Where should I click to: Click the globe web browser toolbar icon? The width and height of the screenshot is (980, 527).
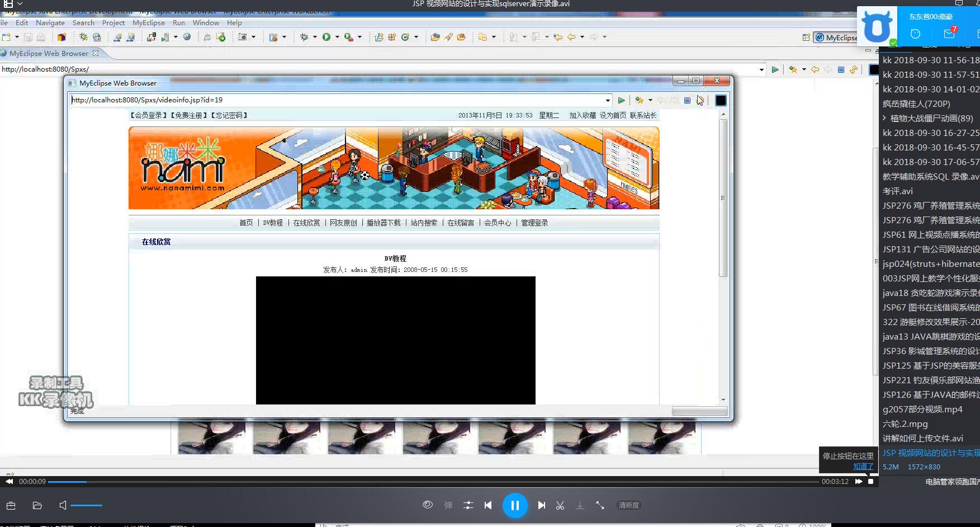[x=187, y=37]
